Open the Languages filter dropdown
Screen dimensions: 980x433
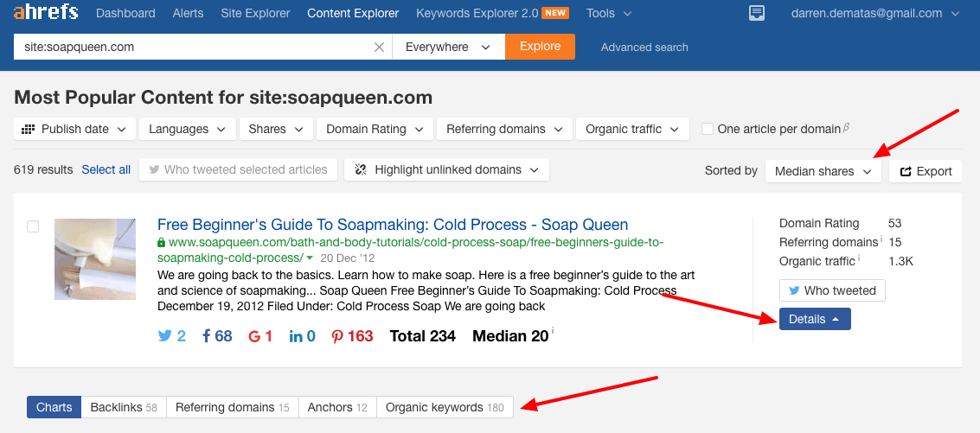(x=188, y=130)
